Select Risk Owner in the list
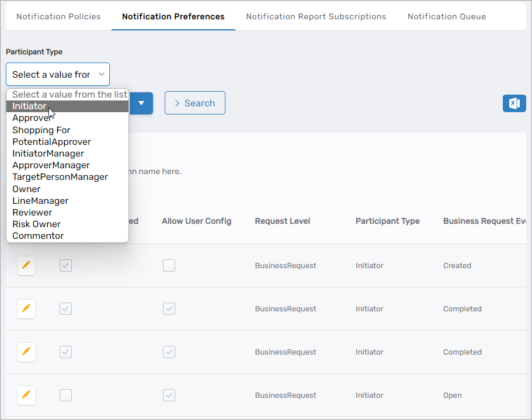This screenshot has height=420, width=532. pyautogui.click(x=36, y=224)
